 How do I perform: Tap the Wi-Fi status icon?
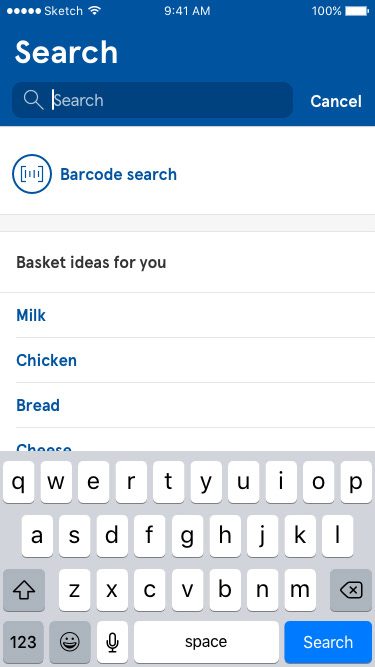tap(95, 11)
